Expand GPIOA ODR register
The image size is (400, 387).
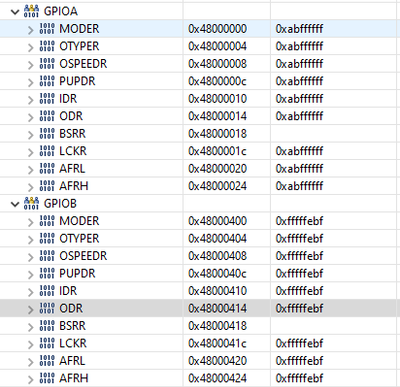[31, 117]
